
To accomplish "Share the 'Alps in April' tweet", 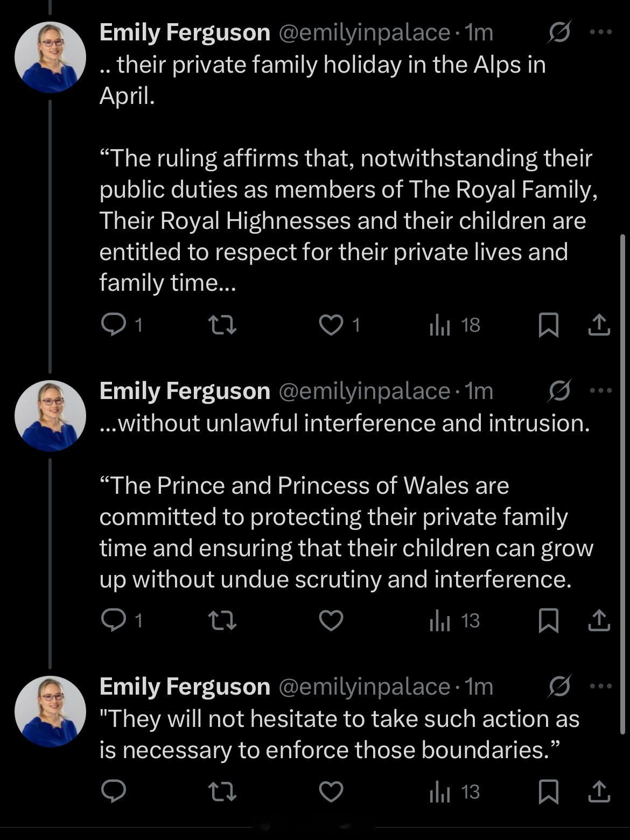I will 599,325.
